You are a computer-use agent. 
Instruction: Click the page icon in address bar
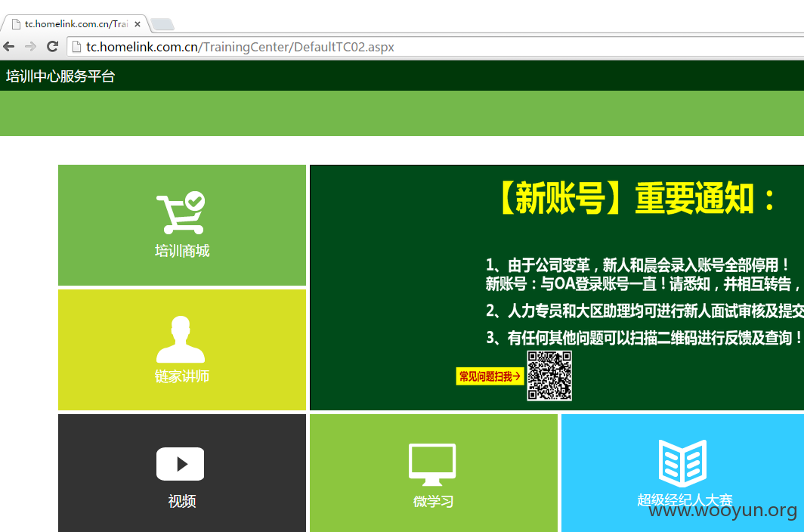point(76,47)
